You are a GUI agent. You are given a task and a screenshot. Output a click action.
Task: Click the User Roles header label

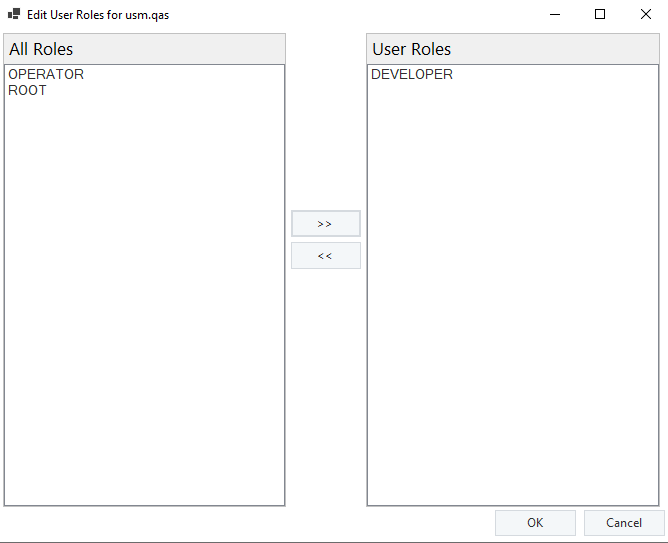click(x=412, y=49)
